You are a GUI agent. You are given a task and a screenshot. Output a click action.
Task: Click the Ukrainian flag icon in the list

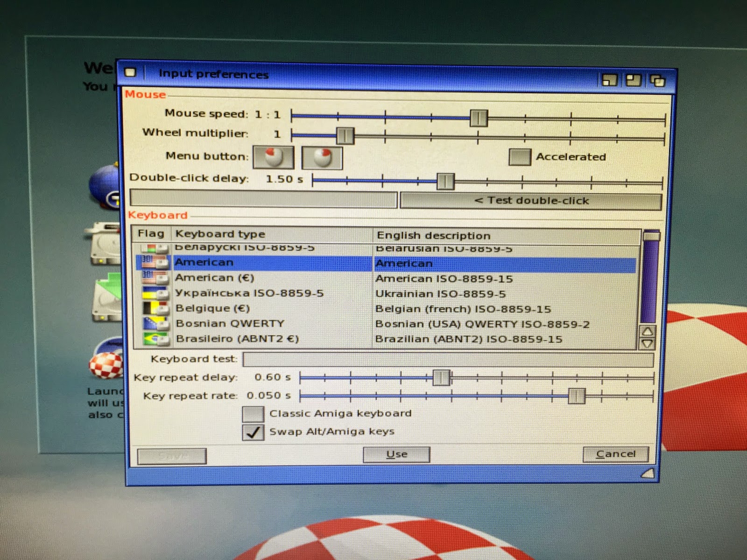(x=155, y=293)
